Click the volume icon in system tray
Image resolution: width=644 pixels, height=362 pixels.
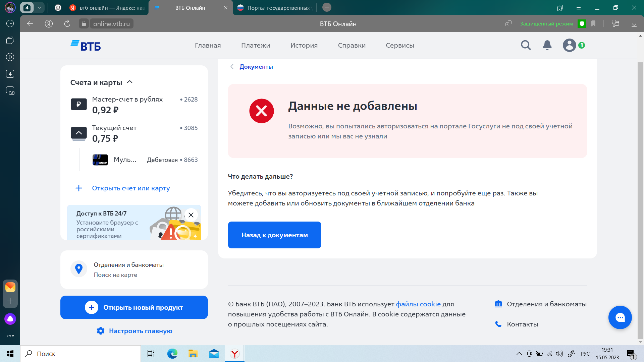[x=559, y=354]
